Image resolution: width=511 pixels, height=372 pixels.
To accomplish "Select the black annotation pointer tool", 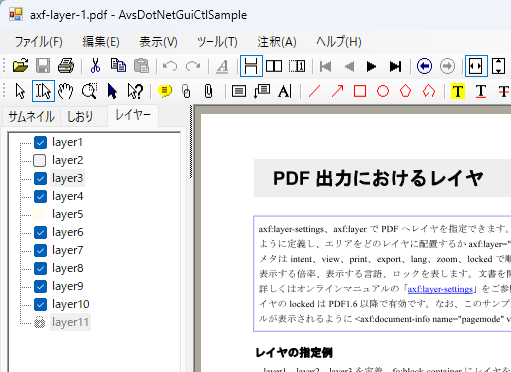I will pos(112,91).
